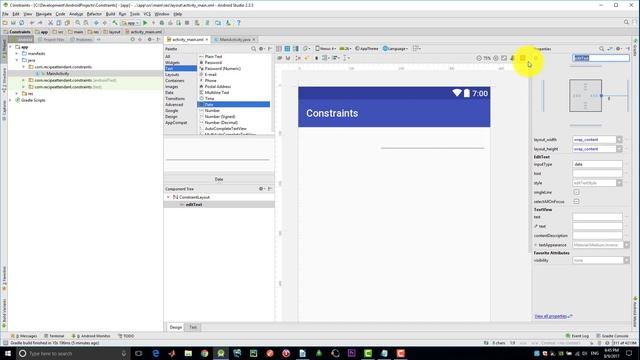The image size is (640, 360).
Task: Open the Windows Start menu
Action: click(x=7, y=353)
